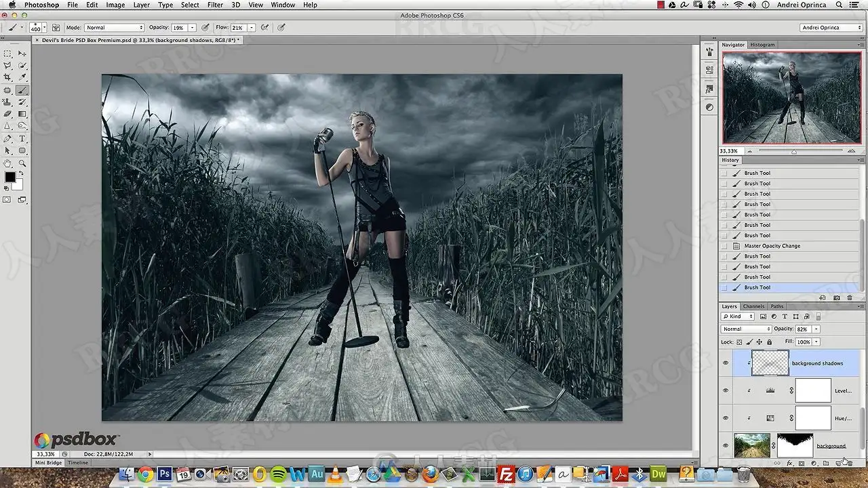Toggle lock image pixels
Viewport: 868px width, 488px height.
pyautogui.click(x=749, y=342)
